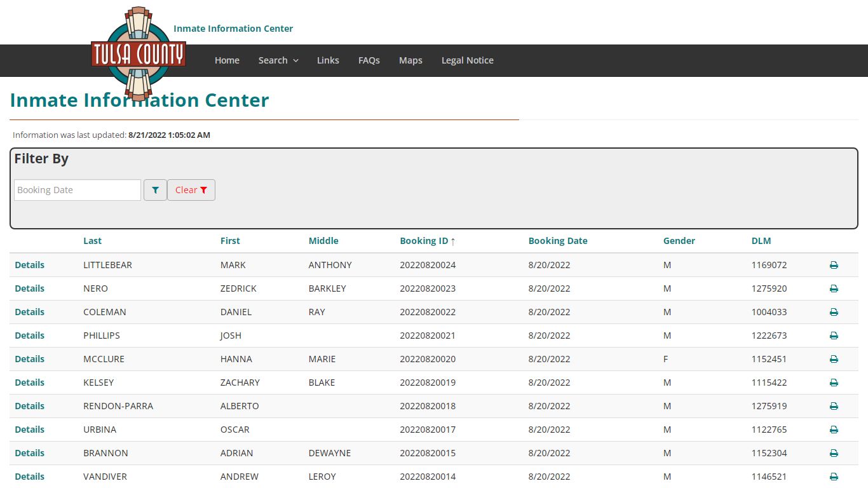Open Details for KELSEY
The height and width of the screenshot is (488, 868).
click(x=30, y=383)
